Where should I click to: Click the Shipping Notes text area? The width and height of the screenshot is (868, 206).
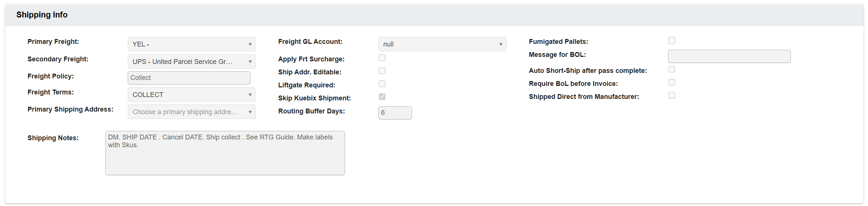[225, 153]
